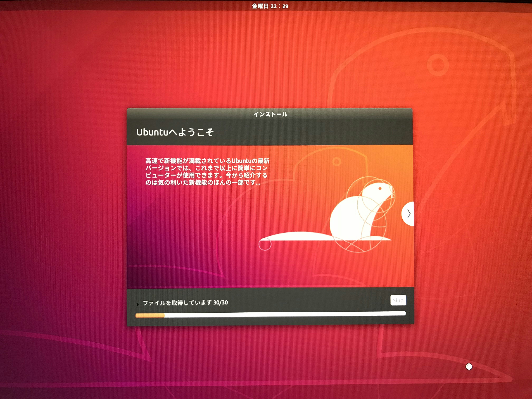Image resolution: width=532 pixels, height=399 pixels.
Task: Click the large desktop wallpaper beaver eye ring
Action: click(438, 65)
